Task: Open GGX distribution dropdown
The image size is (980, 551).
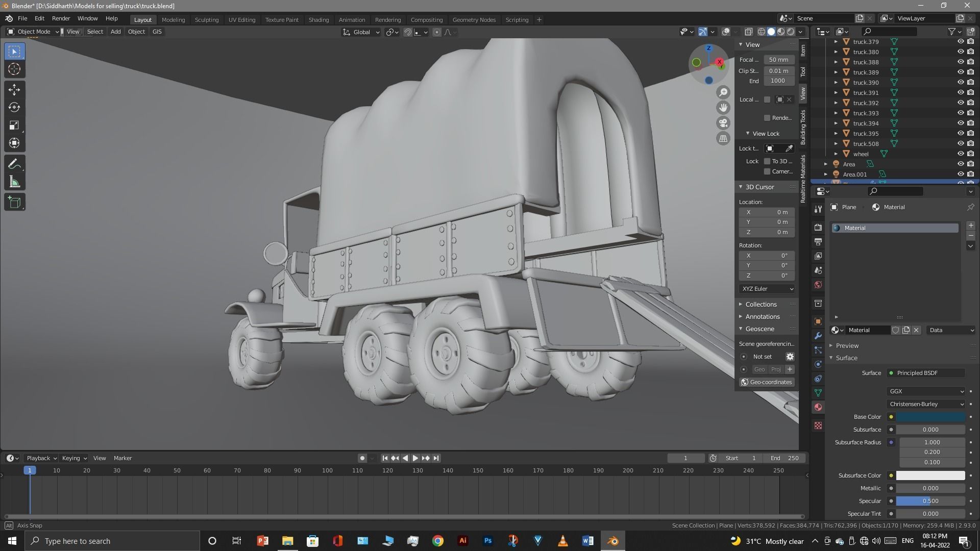Action: (926, 391)
